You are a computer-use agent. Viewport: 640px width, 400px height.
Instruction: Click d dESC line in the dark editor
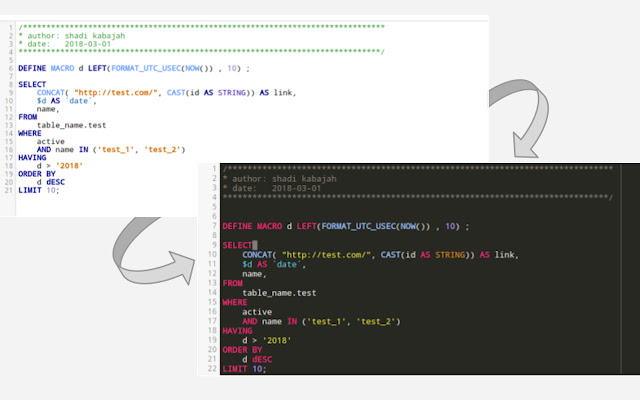[x=257, y=359]
